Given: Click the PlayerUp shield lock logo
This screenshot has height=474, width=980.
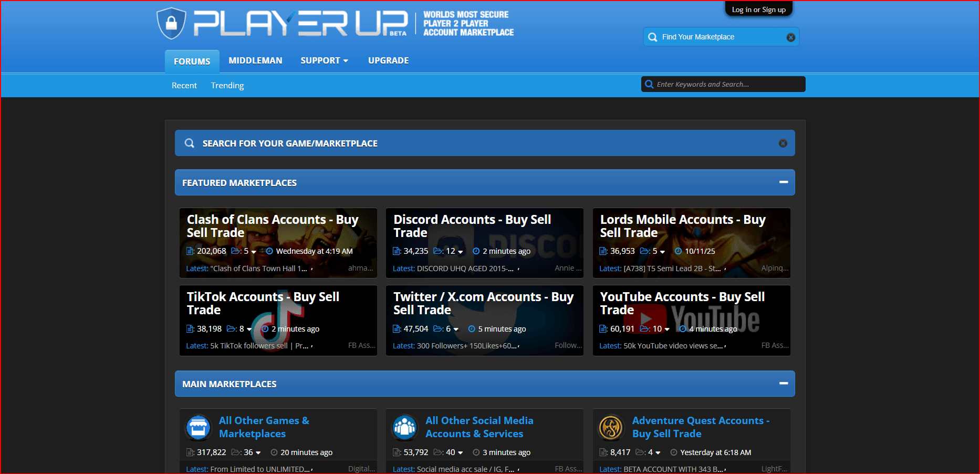Looking at the screenshot, I should (x=171, y=23).
